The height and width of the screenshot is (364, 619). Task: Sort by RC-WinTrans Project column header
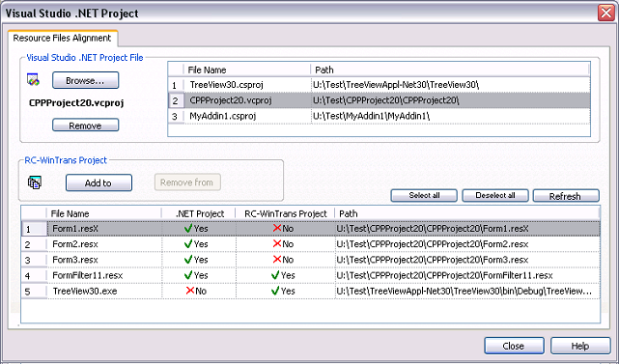(285, 213)
